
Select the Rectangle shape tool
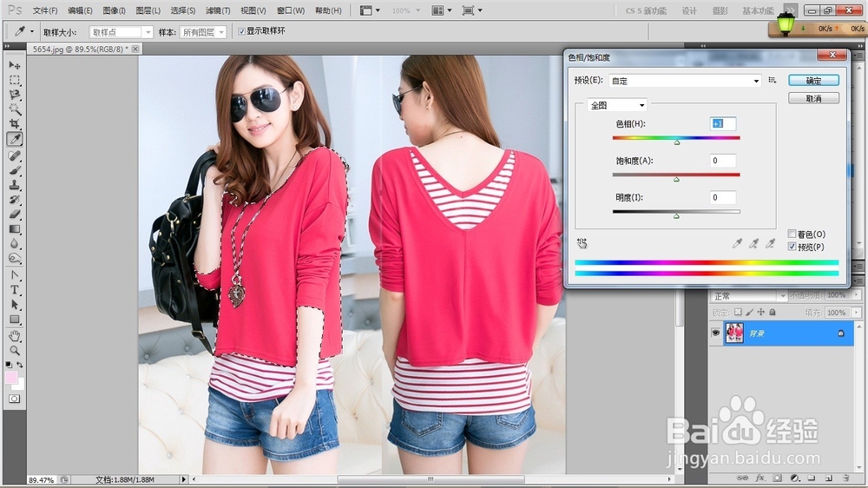(15, 320)
